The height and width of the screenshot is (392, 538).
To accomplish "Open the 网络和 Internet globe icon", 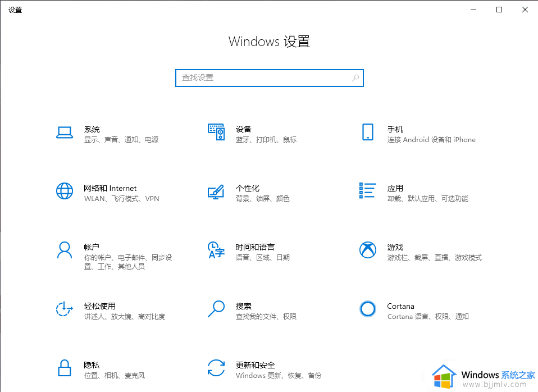I will [x=65, y=191].
